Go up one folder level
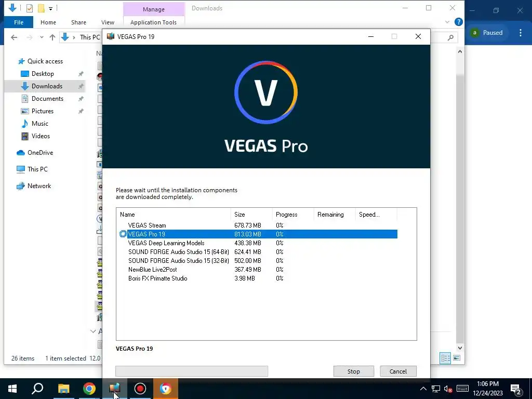 [52, 37]
